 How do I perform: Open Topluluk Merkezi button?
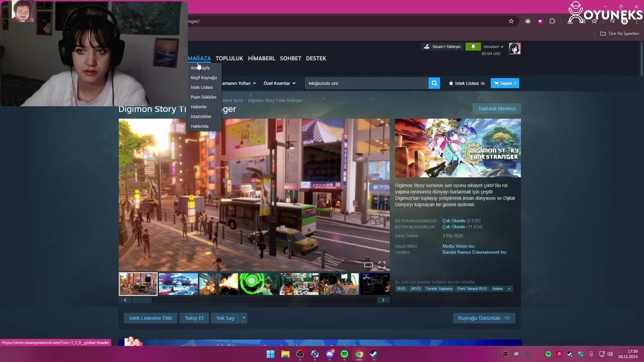pos(497,109)
